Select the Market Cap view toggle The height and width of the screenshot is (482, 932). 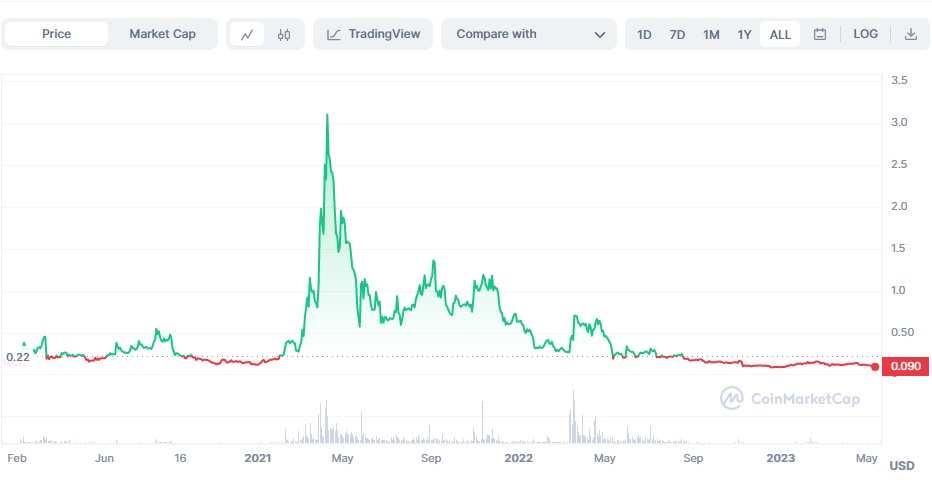point(162,34)
